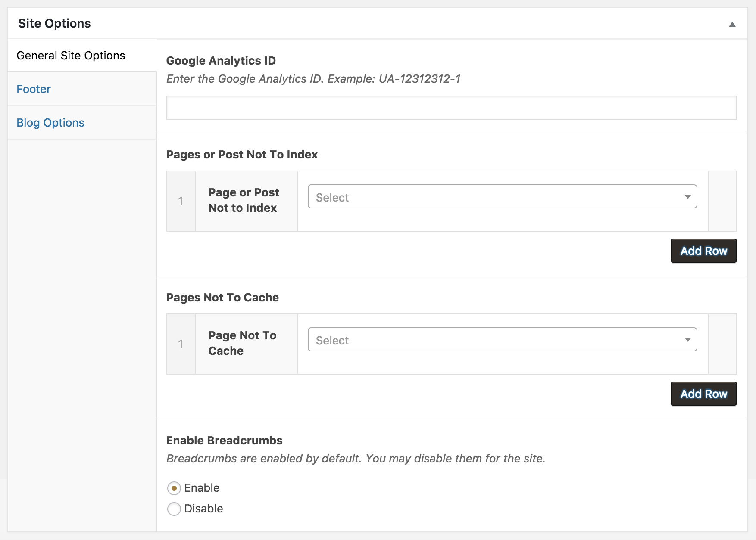Add a row under Pages or Post Not To Index
Viewport: 756px width, 540px height.
click(x=703, y=251)
